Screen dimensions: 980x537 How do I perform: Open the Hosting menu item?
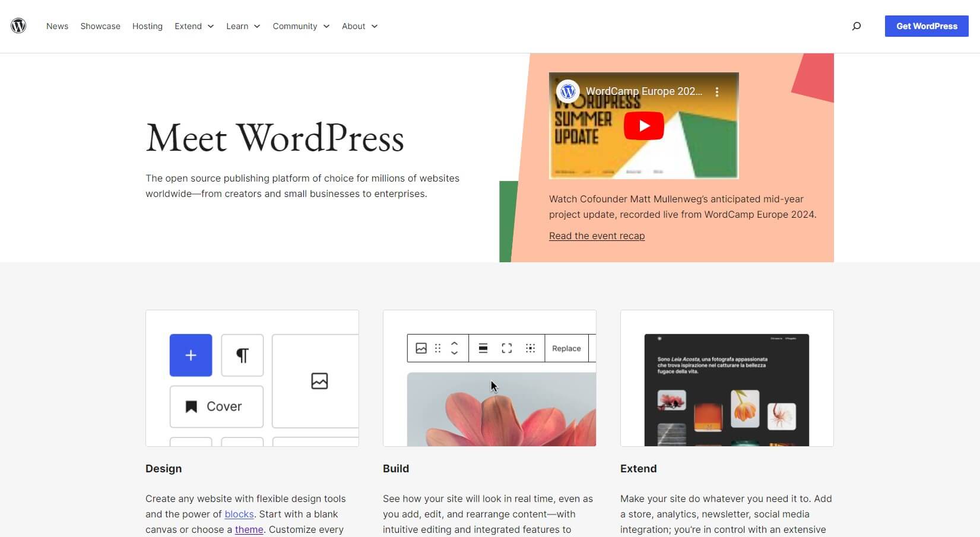coord(147,26)
